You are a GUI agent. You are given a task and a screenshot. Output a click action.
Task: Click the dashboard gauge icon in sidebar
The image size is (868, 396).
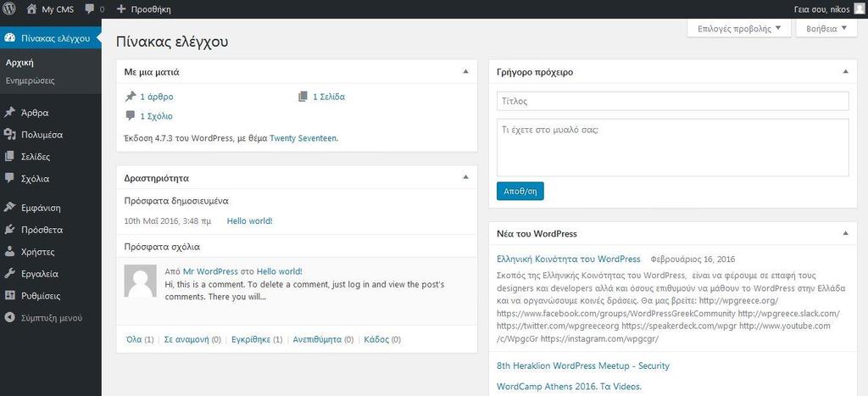tap(8, 37)
